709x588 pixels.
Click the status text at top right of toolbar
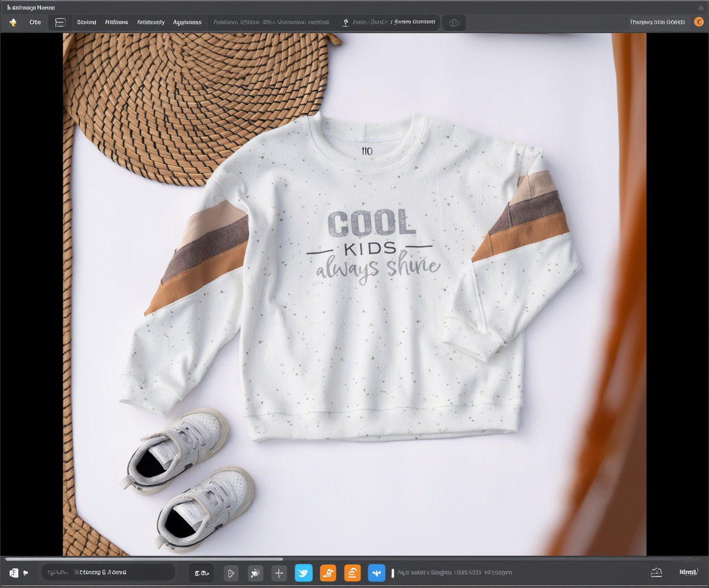658,22
